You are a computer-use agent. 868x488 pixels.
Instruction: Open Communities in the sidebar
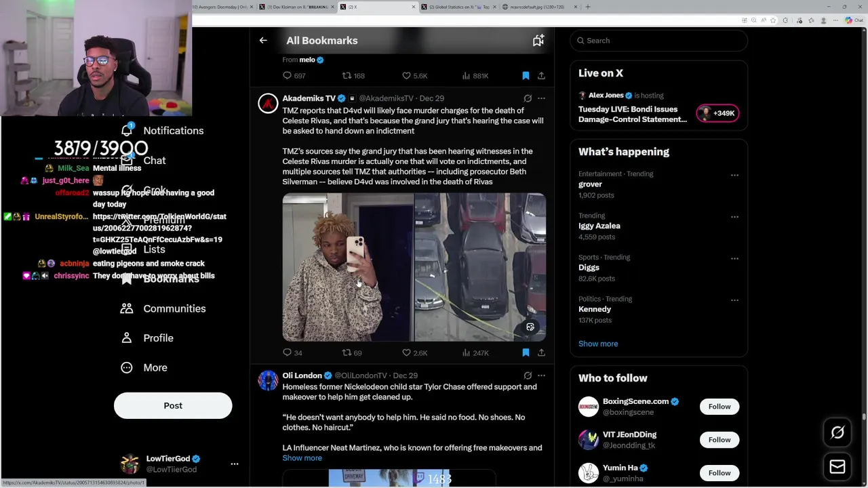(x=163, y=308)
